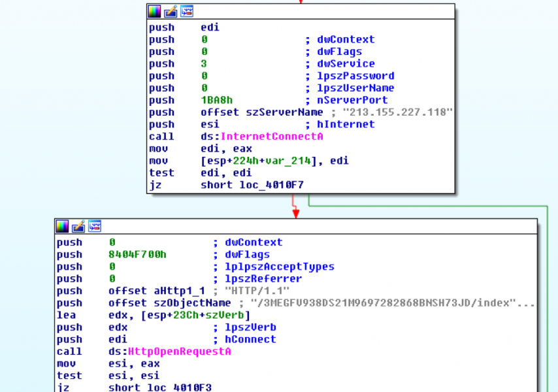Click the edx operand on the "push edx" line
Screen dimensions: 558x392
(x=118, y=327)
